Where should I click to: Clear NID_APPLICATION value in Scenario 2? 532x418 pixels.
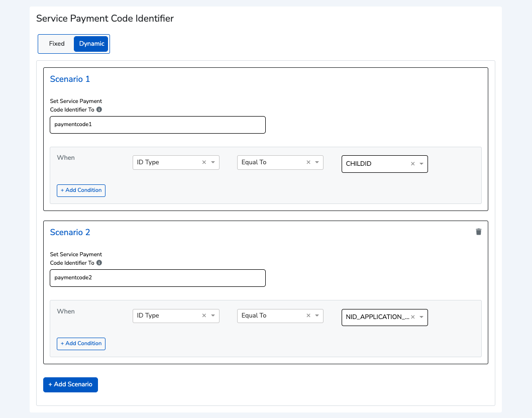point(413,317)
